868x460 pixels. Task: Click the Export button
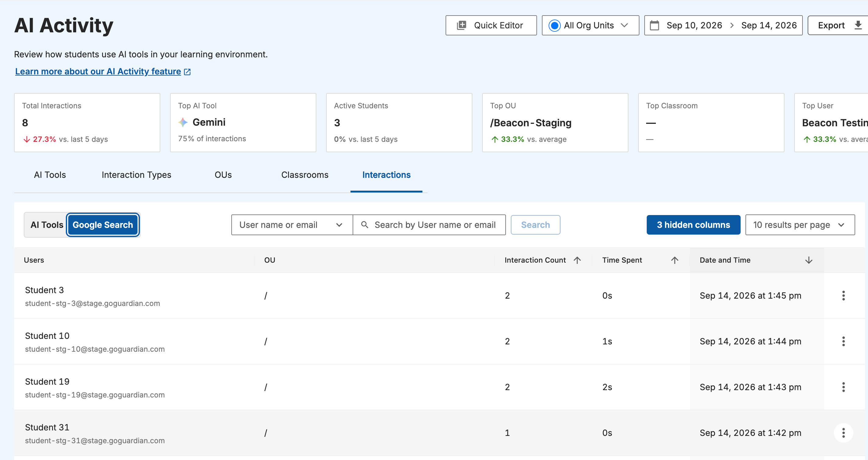(838, 25)
